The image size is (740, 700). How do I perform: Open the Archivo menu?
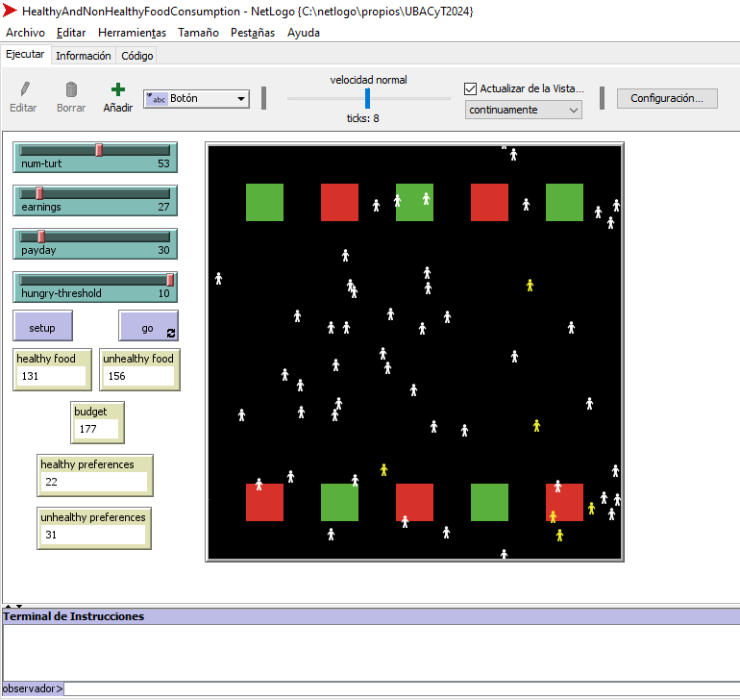(x=25, y=32)
